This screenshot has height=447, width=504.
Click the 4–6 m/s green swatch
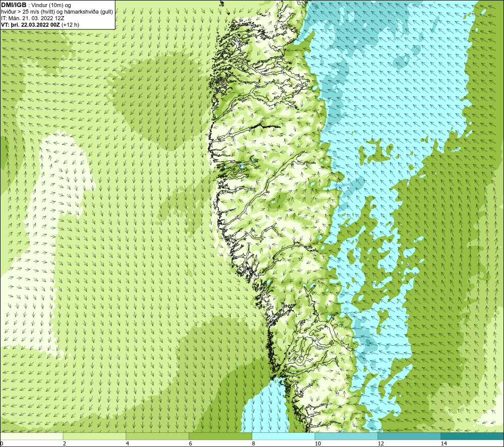157,436
